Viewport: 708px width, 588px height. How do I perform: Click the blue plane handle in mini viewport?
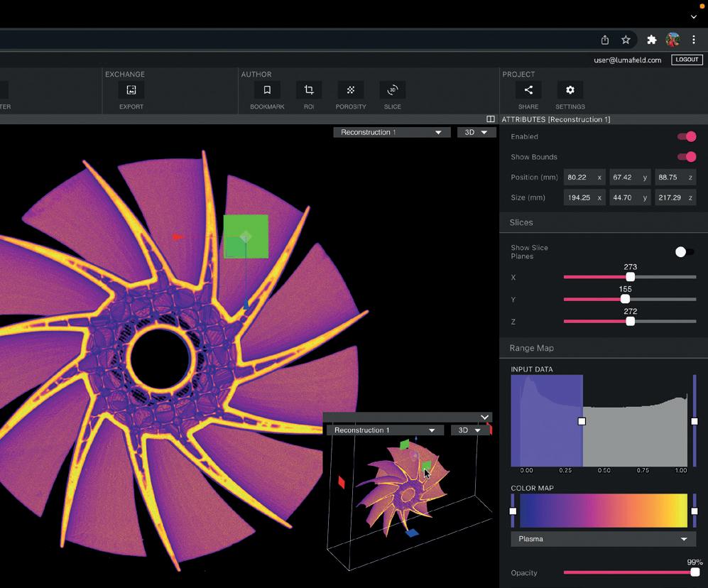point(411,533)
